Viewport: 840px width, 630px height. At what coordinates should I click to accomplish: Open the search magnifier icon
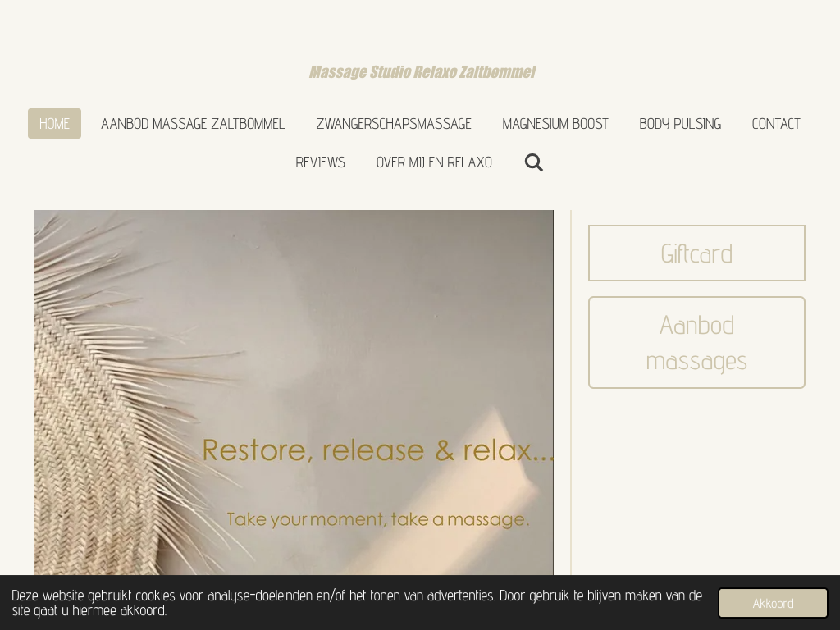tap(533, 162)
